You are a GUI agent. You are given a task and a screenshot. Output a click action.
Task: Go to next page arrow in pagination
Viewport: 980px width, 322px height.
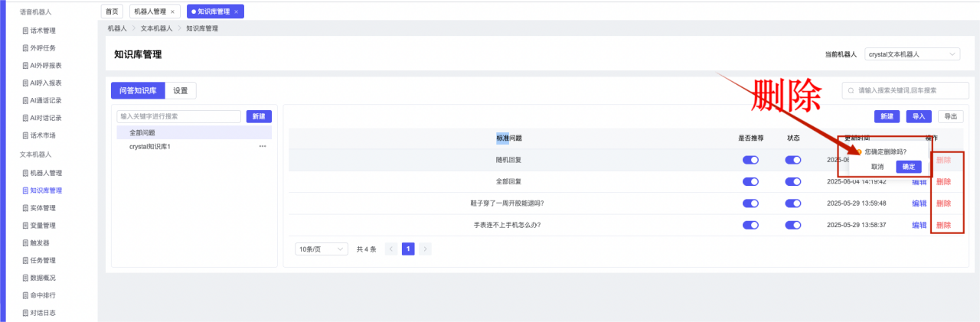tap(425, 249)
